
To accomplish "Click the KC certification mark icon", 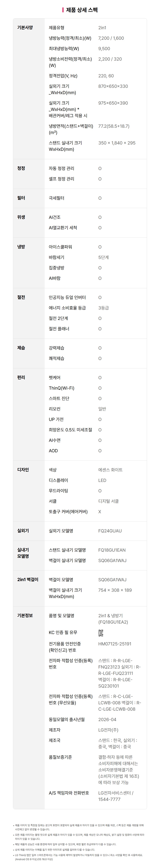I will 101,633.
